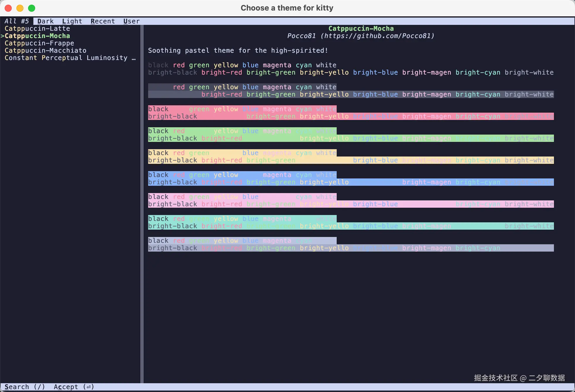575x392 pixels.
Task: Click the red close window button
Action: tap(8, 8)
